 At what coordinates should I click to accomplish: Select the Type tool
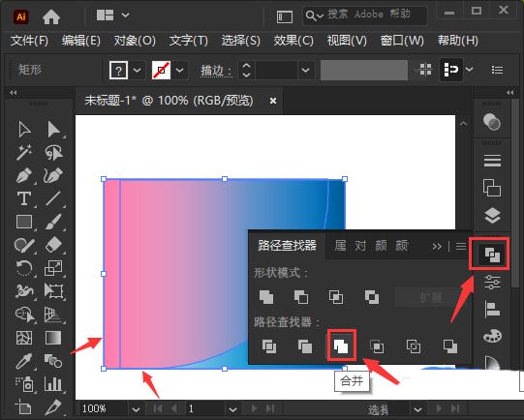click(x=24, y=198)
